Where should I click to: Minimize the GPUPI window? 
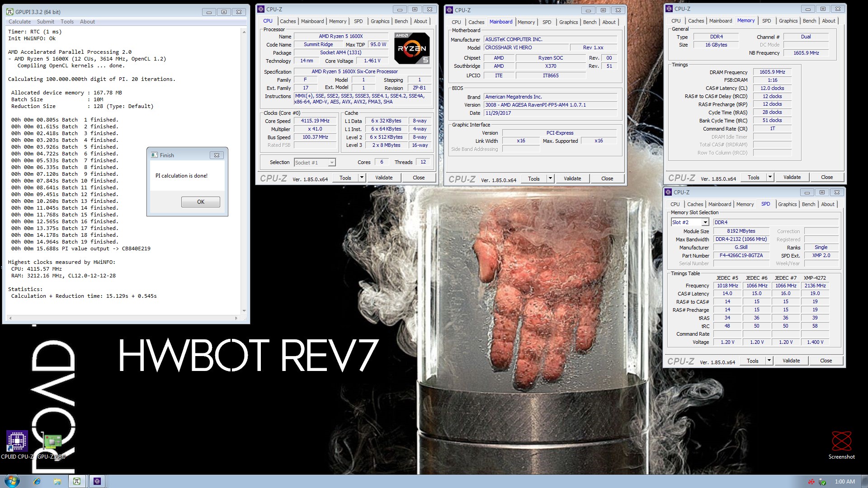(209, 12)
